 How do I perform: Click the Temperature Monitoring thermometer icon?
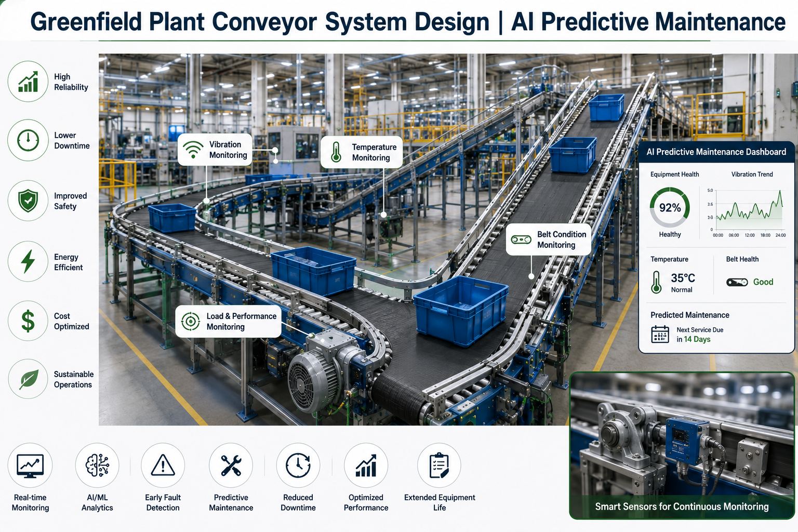tap(336, 152)
